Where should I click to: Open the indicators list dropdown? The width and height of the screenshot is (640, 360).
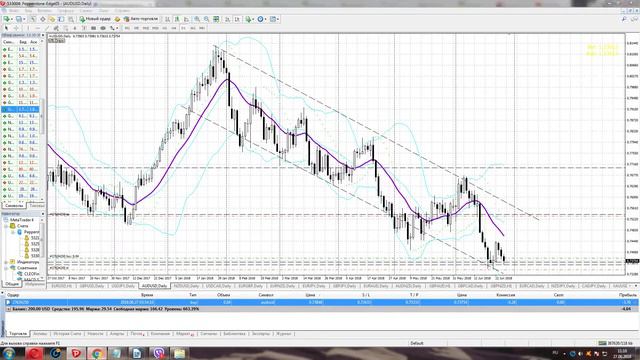pos(249,19)
